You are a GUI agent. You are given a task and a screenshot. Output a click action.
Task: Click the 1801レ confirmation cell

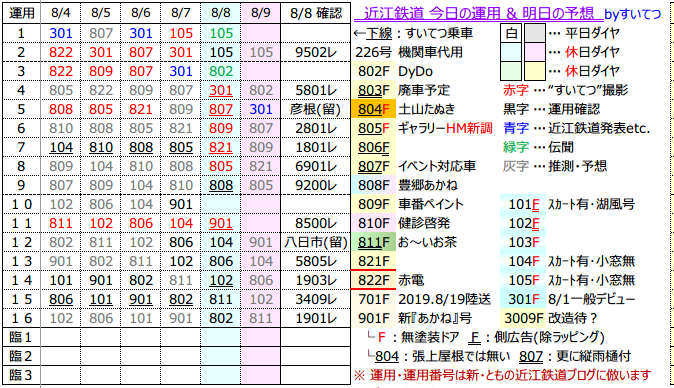pos(316,147)
